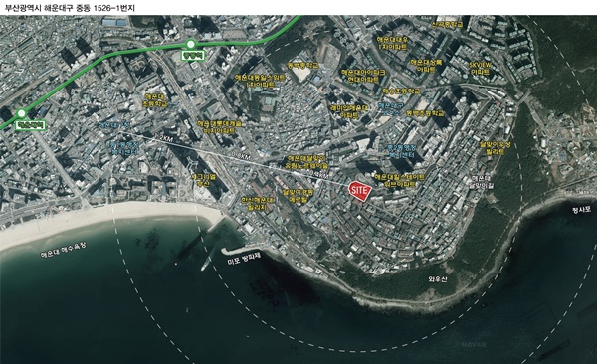Click the blue 중2동 행정복지센터 label

pos(402,151)
